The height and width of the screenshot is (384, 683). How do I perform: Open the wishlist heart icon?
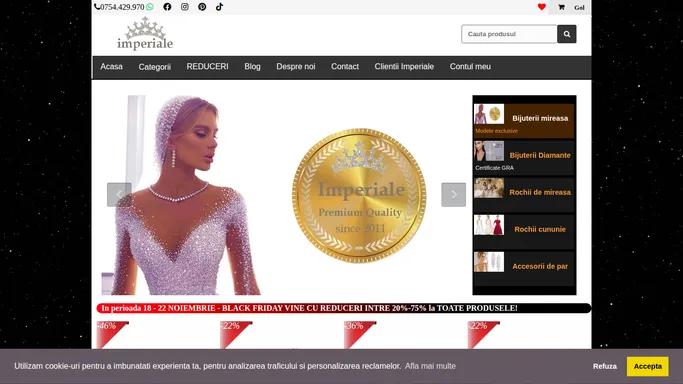(x=541, y=7)
